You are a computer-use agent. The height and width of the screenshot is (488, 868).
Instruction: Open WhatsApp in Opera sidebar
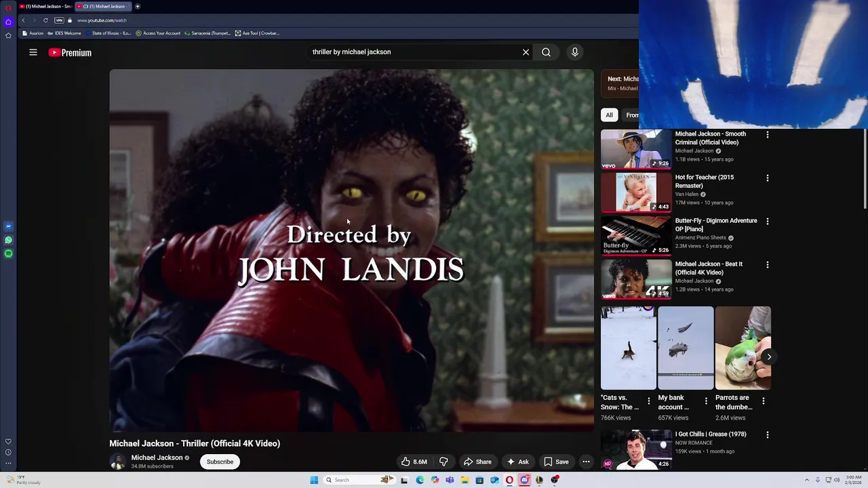8,240
